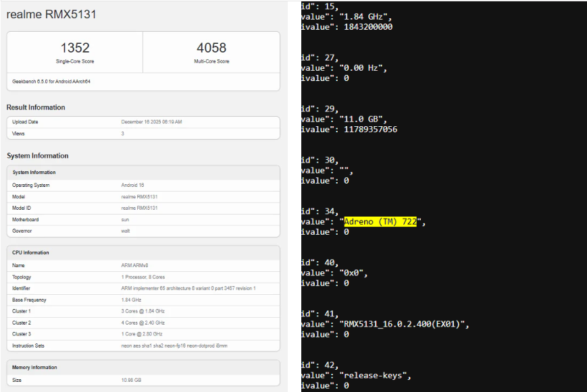
Task: Click the id 40 line in JSON panel
Action: 320,262
